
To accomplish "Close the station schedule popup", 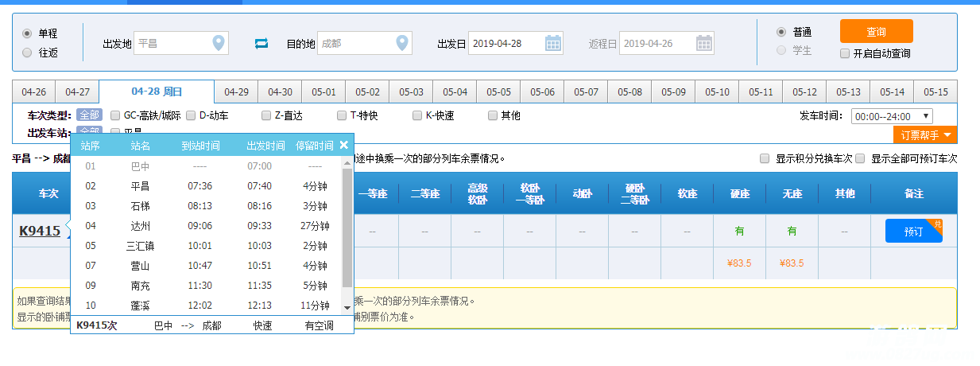I will tap(343, 145).
